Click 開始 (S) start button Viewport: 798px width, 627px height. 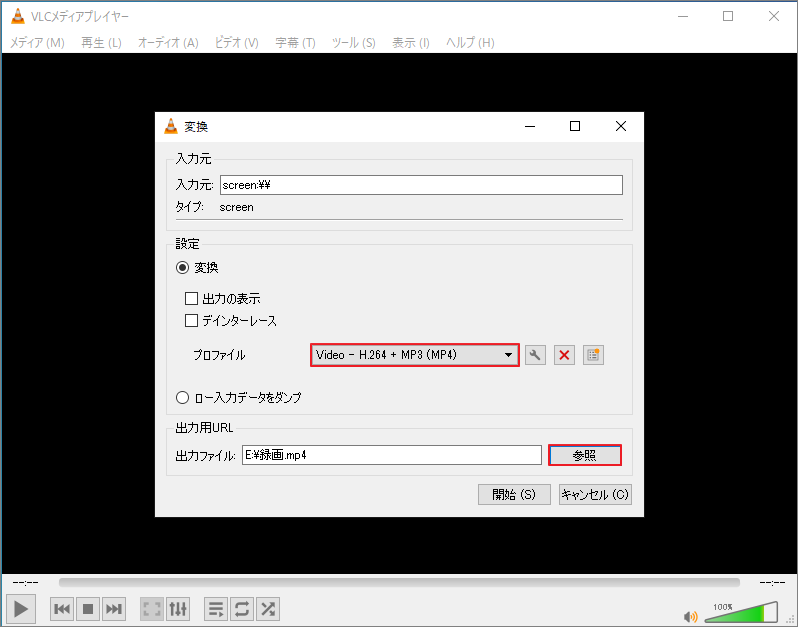(514, 495)
